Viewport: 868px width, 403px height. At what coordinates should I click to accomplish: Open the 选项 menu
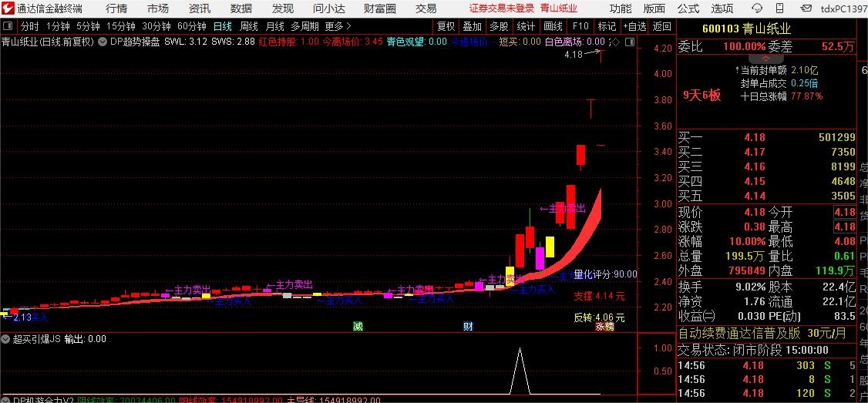(722, 8)
